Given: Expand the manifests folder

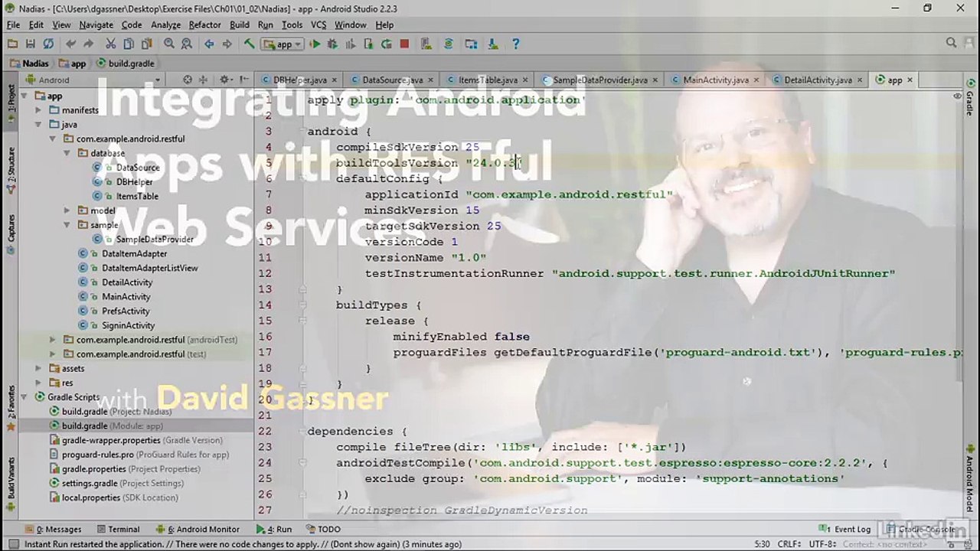Looking at the screenshot, I should [38, 110].
